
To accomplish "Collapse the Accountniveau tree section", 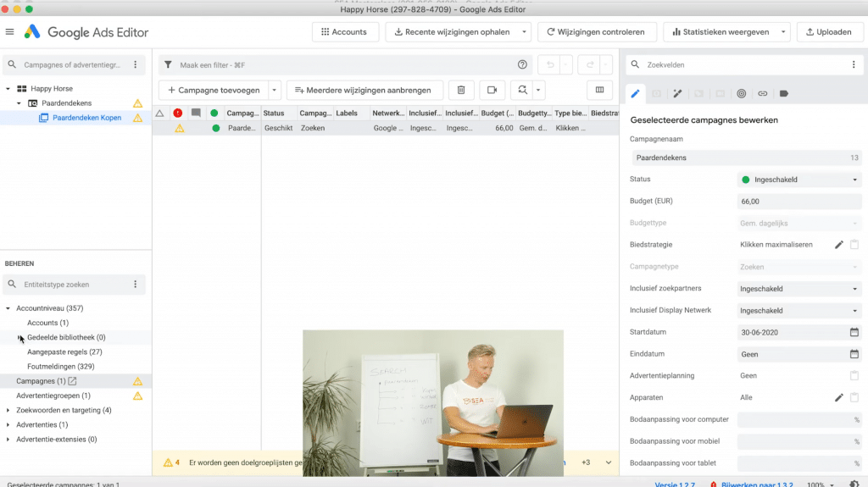I will click(8, 308).
